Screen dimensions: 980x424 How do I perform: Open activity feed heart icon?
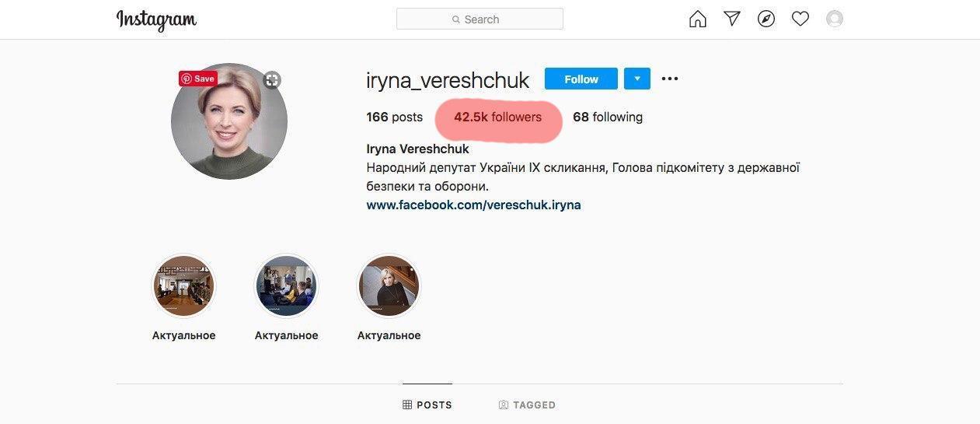[800, 19]
